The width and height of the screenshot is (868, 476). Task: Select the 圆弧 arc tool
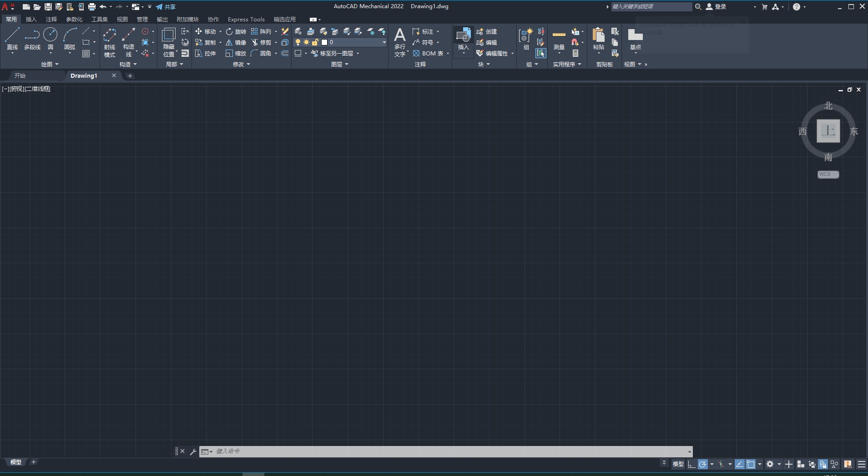point(70,39)
